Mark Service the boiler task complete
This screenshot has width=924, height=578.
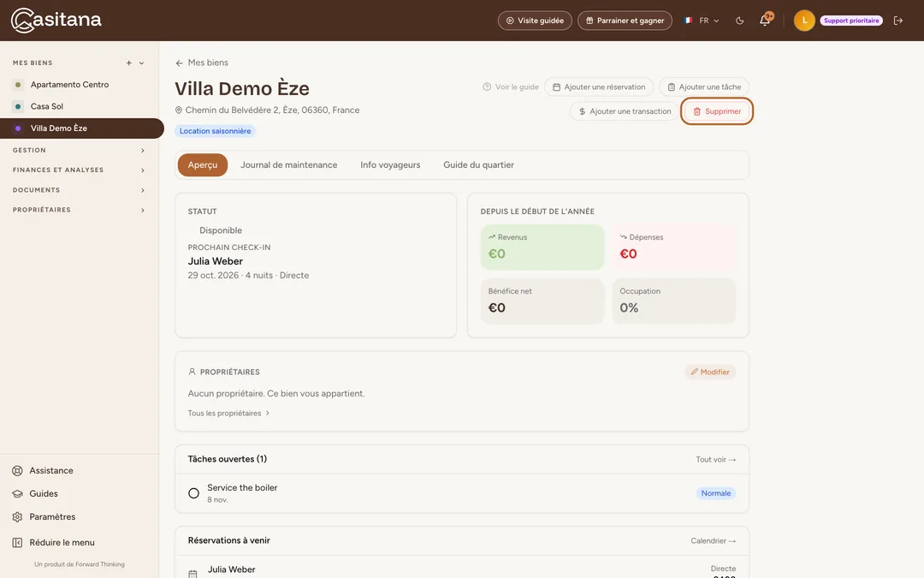pos(193,493)
